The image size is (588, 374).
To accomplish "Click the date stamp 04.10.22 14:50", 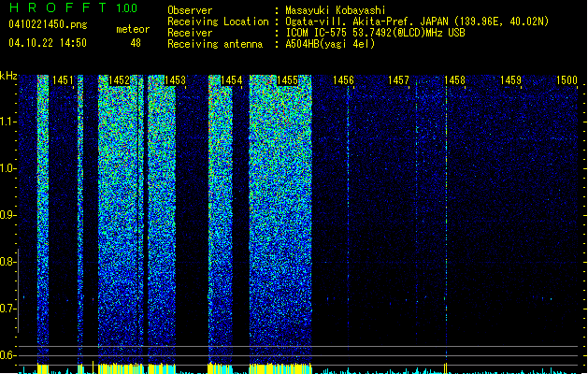I will [48, 43].
